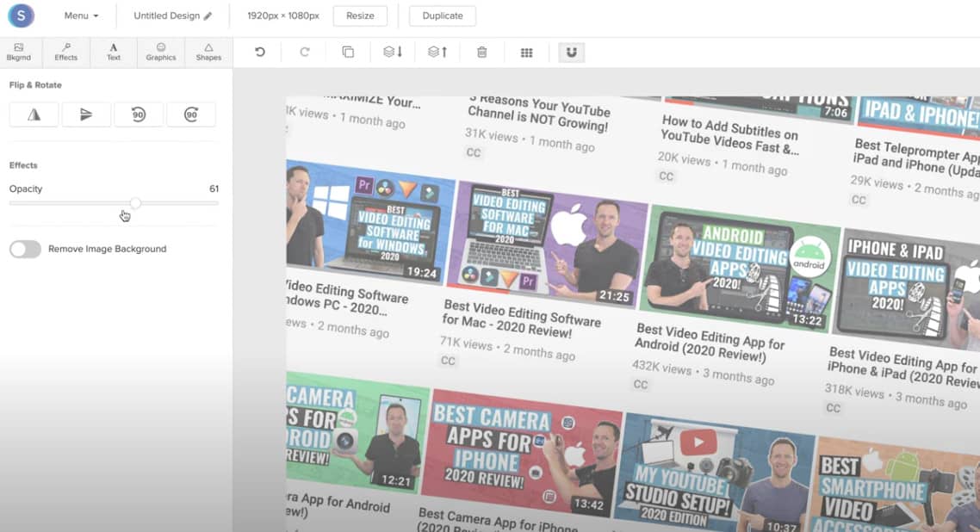The height and width of the screenshot is (532, 980).
Task: Click the Opacity slider handle
Action: tap(135, 203)
